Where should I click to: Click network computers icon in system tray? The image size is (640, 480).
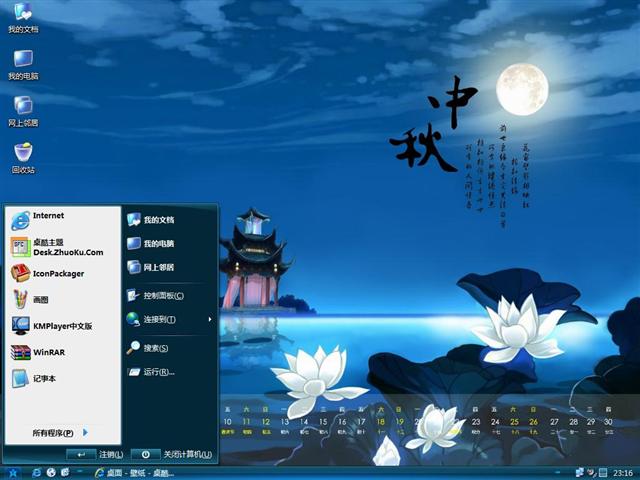pos(579,473)
